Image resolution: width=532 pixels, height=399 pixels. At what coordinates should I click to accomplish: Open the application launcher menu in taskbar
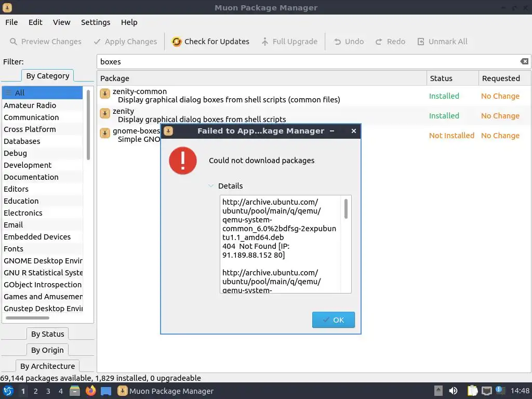tap(8, 391)
